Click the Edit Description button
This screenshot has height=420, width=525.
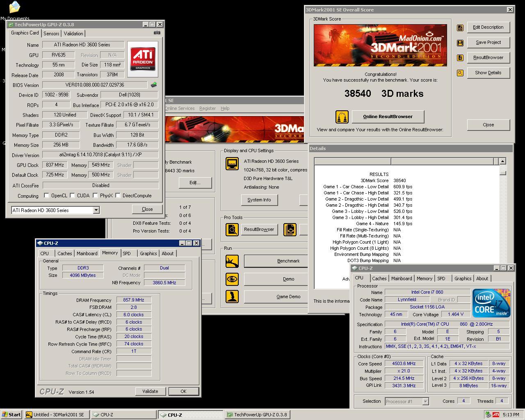tap(488, 27)
